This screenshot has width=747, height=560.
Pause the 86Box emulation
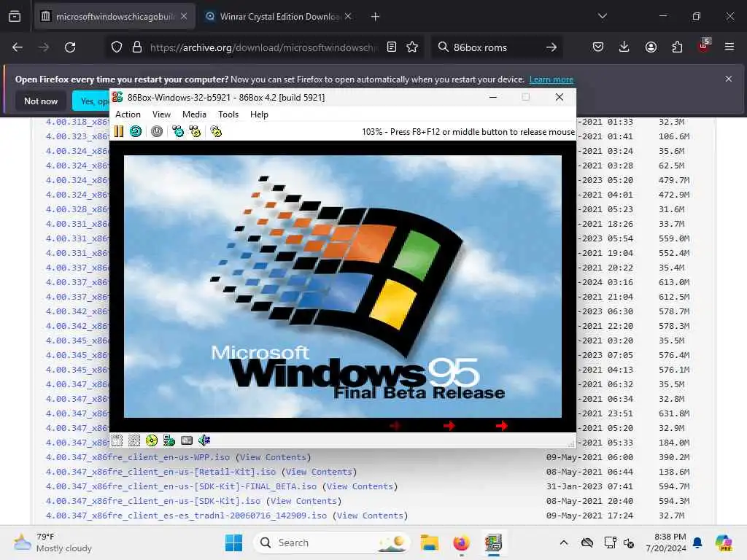tap(119, 131)
